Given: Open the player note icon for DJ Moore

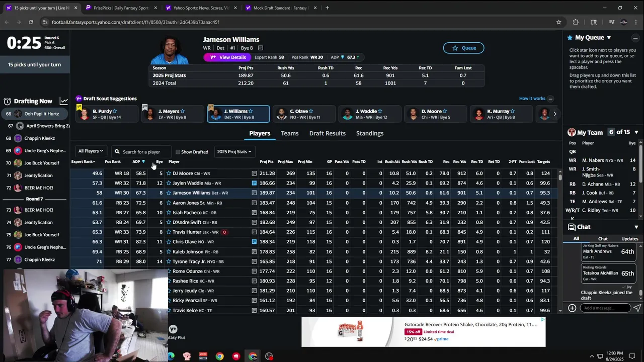Looking at the screenshot, I should [x=254, y=173].
